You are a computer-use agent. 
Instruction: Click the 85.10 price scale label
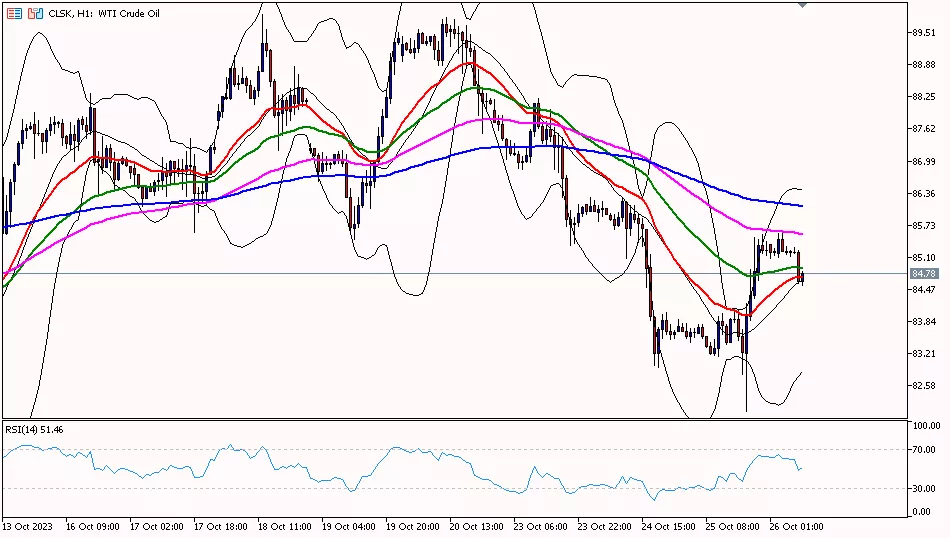(924, 257)
